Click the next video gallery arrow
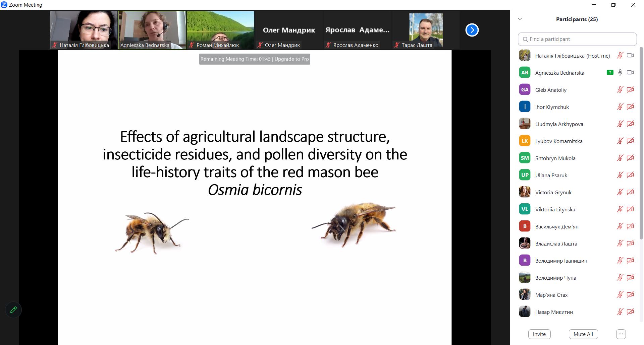 pos(472,30)
